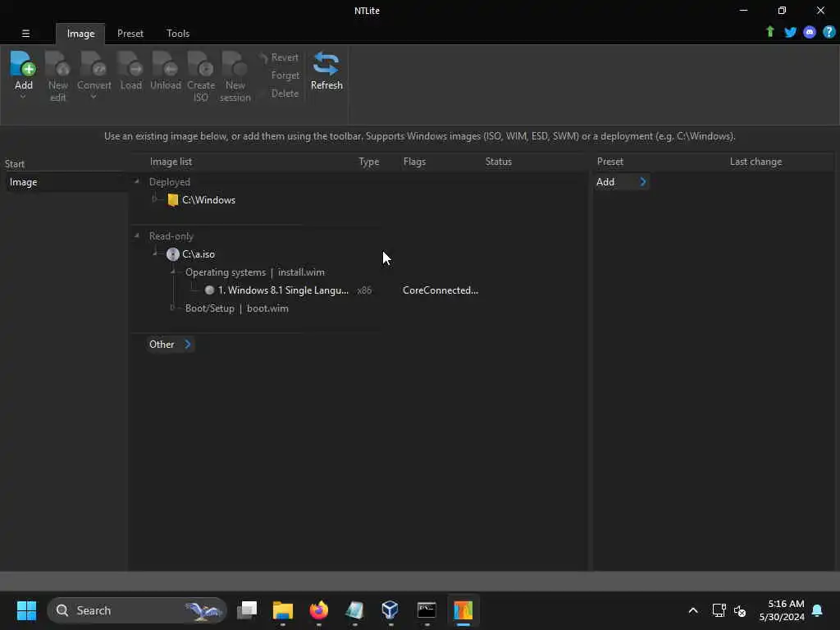Click the green update arrow icon
This screenshot has width=840, height=630.
click(770, 32)
